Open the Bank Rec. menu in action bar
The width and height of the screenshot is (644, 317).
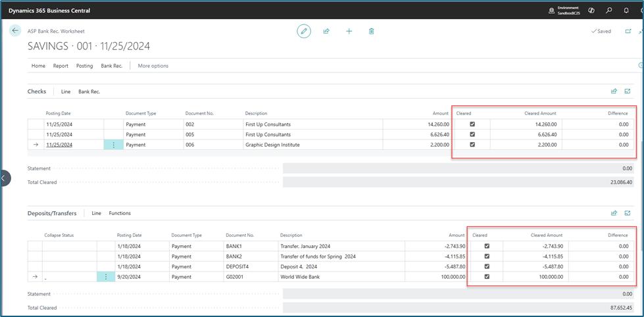pos(112,66)
